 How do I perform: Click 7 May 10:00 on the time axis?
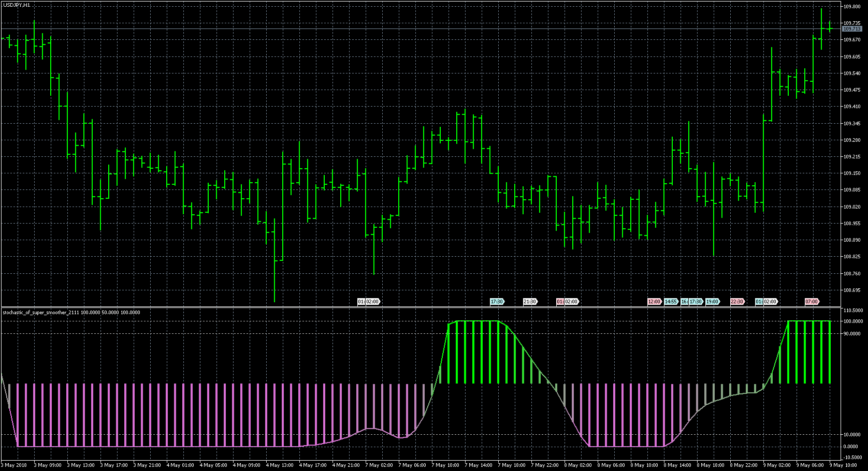tap(445, 465)
